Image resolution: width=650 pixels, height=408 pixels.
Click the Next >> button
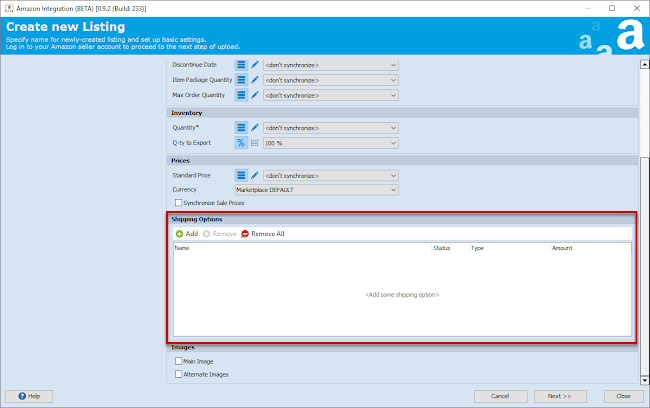pyautogui.click(x=560, y=396)
